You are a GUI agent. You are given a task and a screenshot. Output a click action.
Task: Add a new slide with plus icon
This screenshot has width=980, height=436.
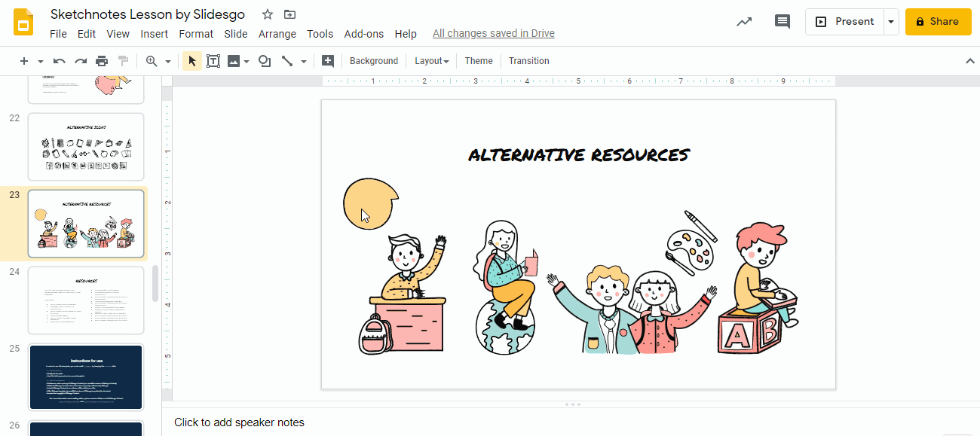tap(24, 61)
